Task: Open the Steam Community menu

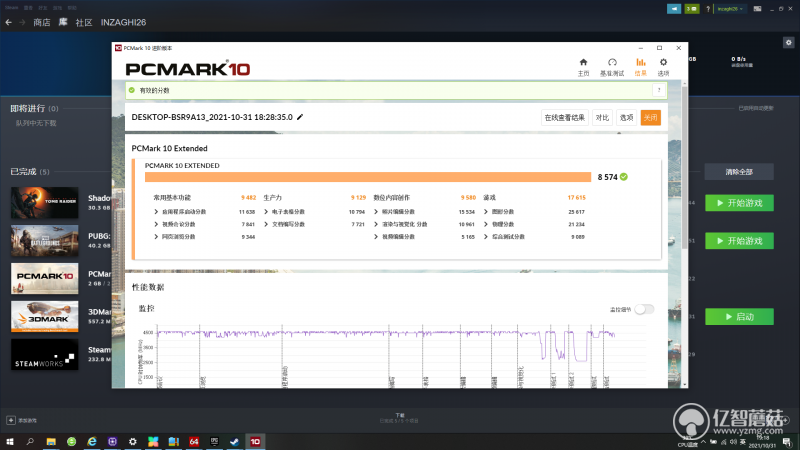Action: [84, 22]
